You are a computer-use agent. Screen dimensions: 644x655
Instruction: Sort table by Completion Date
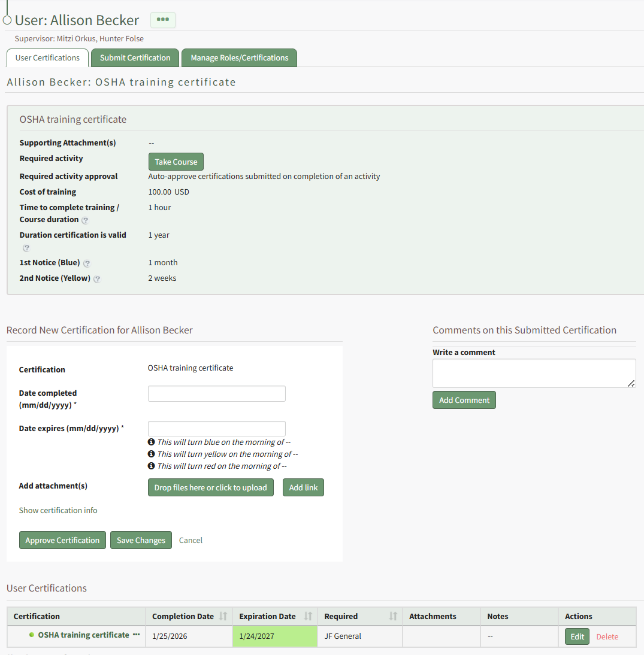(x=223, y=616)
